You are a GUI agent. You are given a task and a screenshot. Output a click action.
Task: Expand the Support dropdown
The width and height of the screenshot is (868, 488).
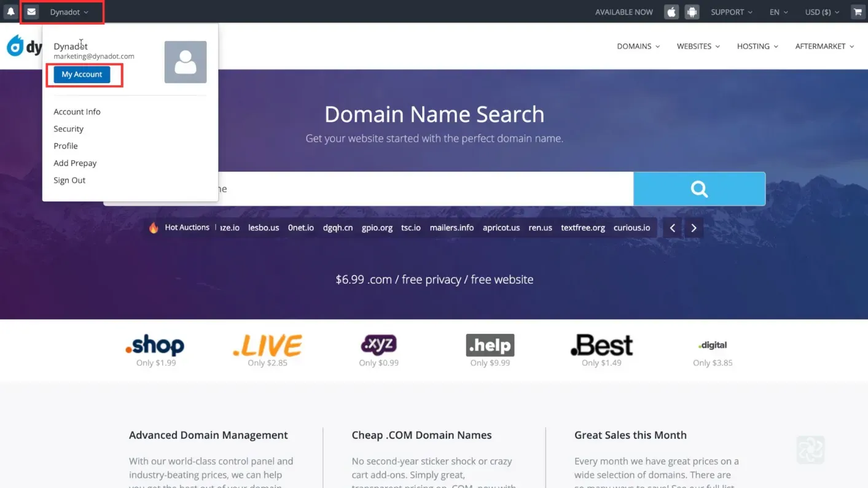click(x=731, y=12)
